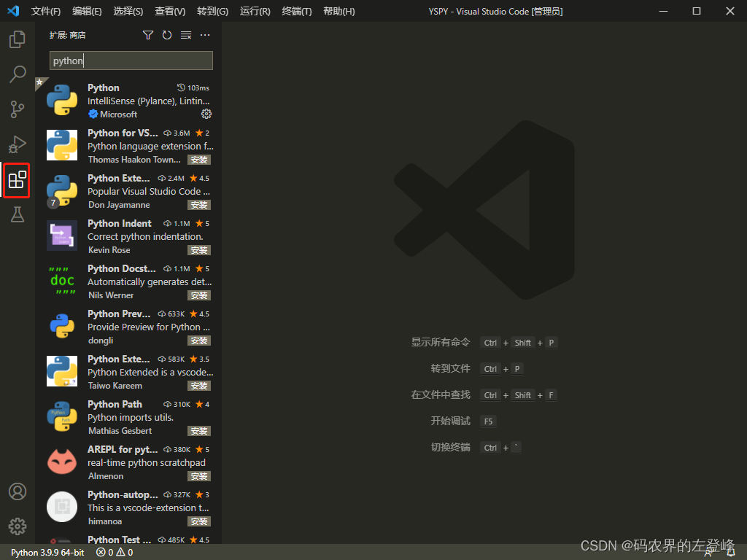Click the Python Indent extension icon
747x560 pixels.
62,236
